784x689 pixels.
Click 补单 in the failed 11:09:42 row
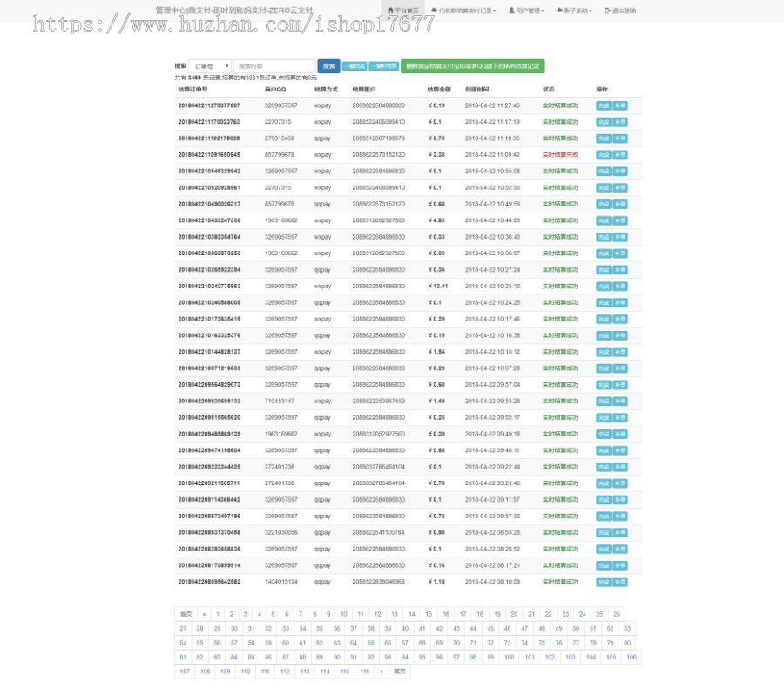point(620,155)
